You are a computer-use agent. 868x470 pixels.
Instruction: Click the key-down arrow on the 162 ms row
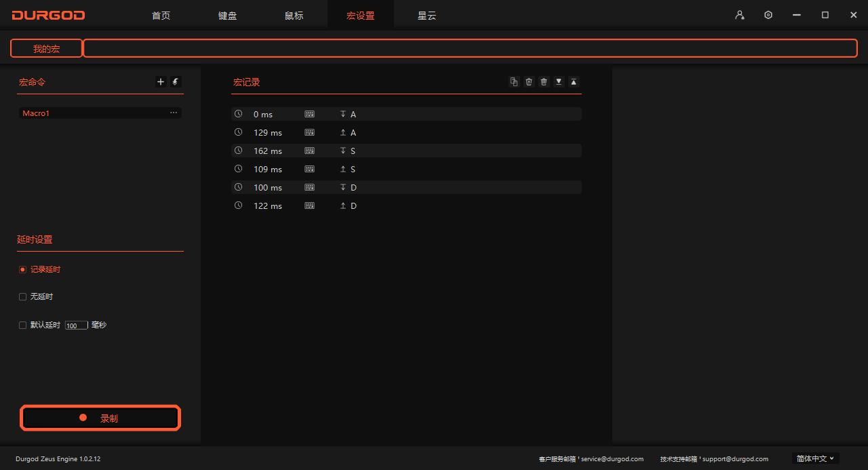[x=343, y=151]
